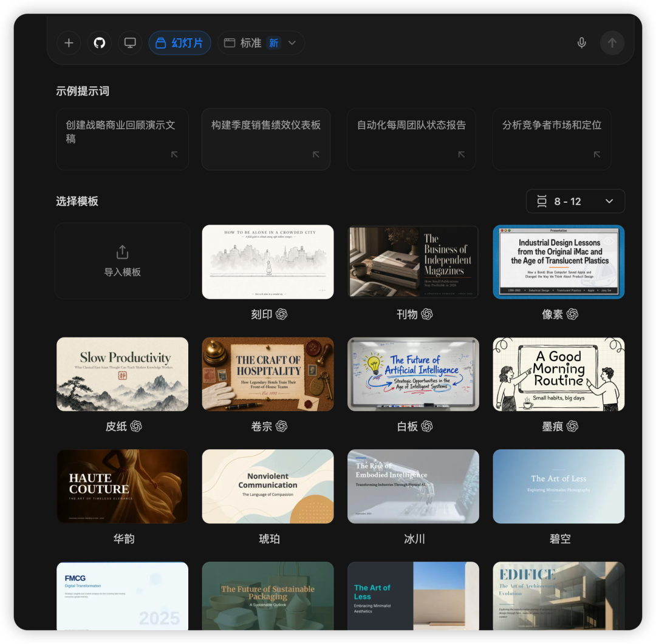Select the 墨痕 Good Morning Routine template
The image size is (656, 644).
point(559,375)
